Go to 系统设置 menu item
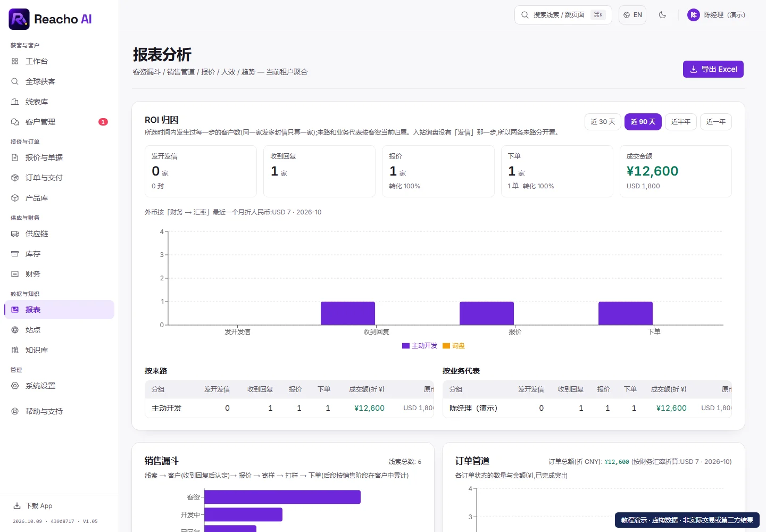 point(59,386)
